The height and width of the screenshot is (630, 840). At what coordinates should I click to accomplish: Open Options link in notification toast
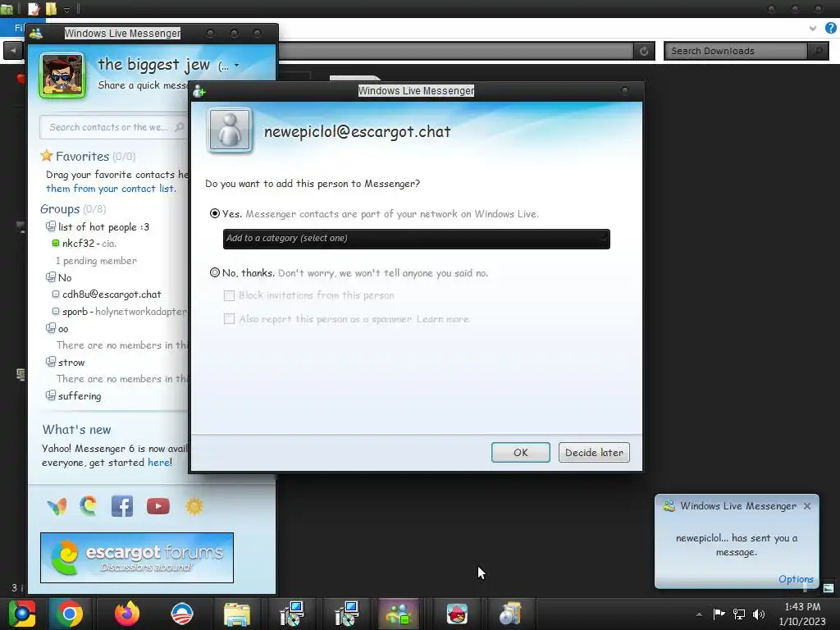click(796, 578)
